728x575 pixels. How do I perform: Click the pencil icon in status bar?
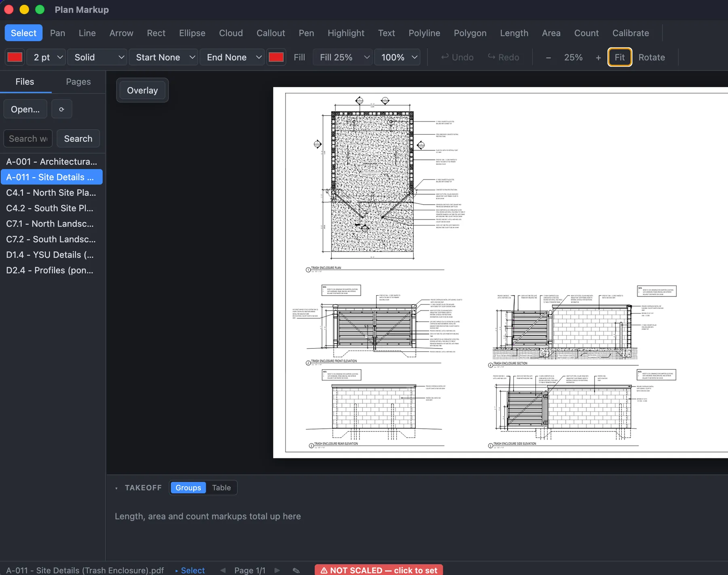[296, 570]
